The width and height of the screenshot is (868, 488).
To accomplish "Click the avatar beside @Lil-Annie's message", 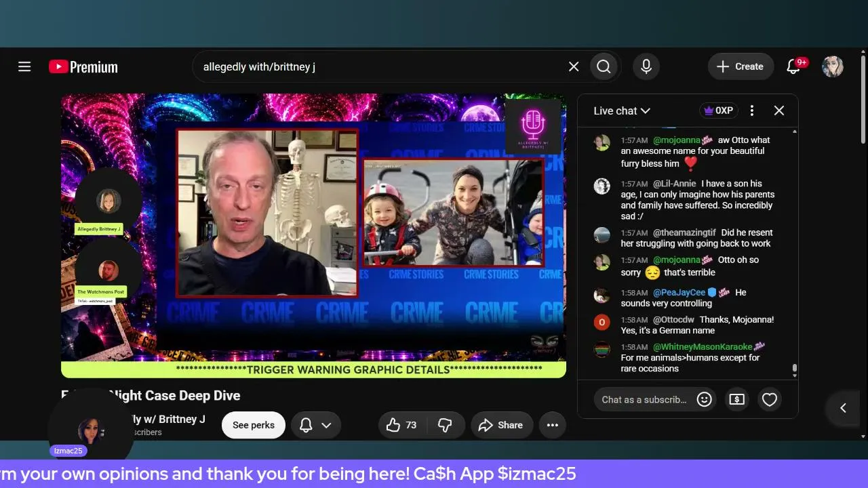I will pyautogui.click(x=601, y=186).
